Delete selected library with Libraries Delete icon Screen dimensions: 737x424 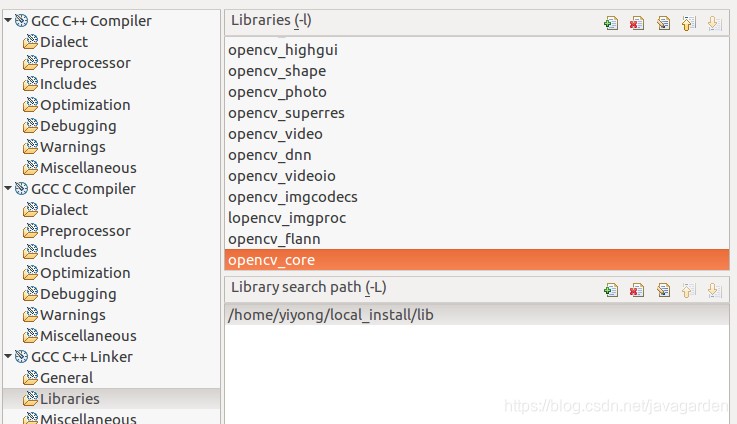pyautogui.click(x=637, y=23)
